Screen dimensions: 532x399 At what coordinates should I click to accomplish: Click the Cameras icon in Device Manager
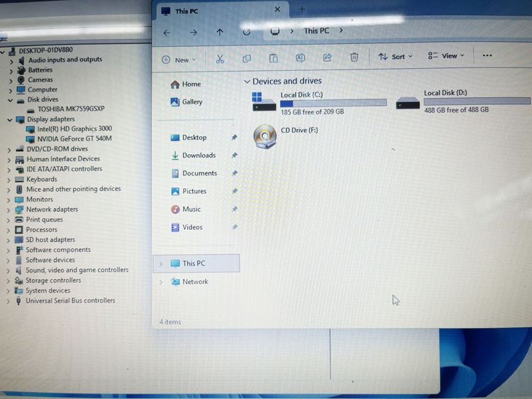coord(21,80)
